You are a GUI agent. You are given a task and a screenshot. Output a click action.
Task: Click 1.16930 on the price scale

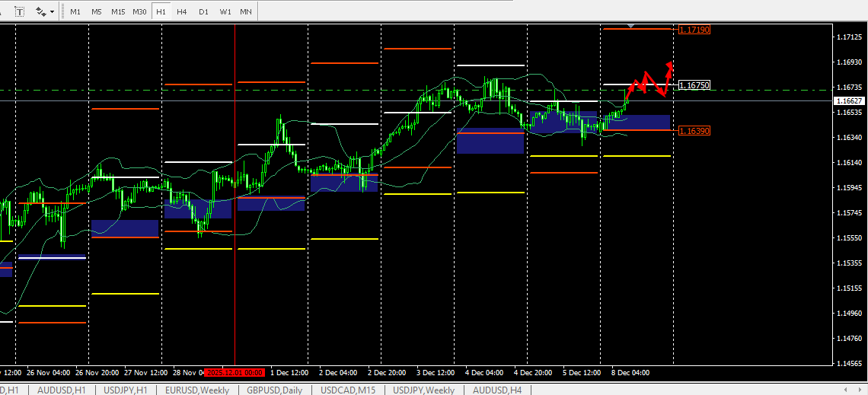(x=850, y=62)
